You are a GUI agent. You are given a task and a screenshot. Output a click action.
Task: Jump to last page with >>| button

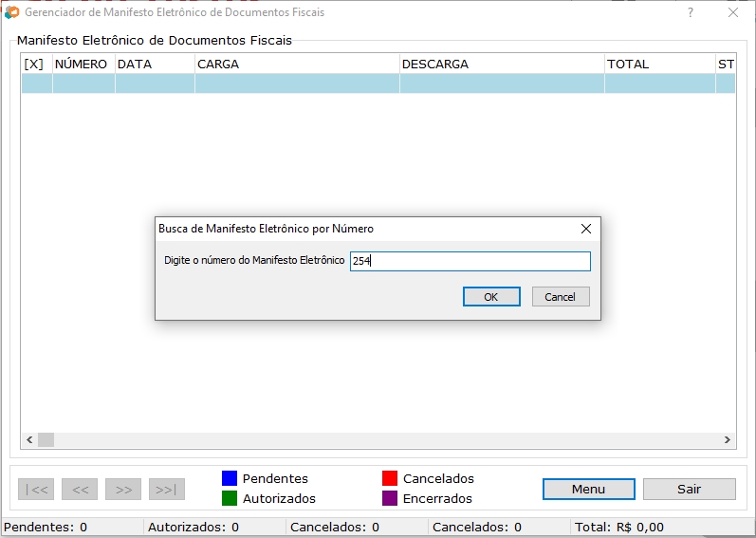click(166, 490)
